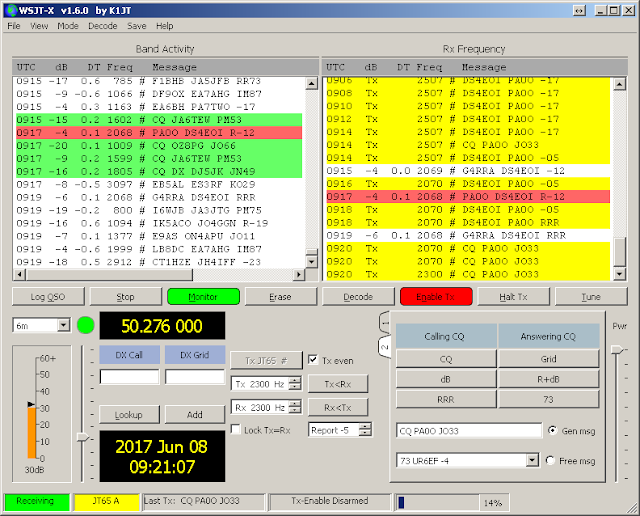Select the red PA0O DS4EOI R-12 Band Activity row
The height and width of the screenshot is (516, 640).
[x=159, y=133]
